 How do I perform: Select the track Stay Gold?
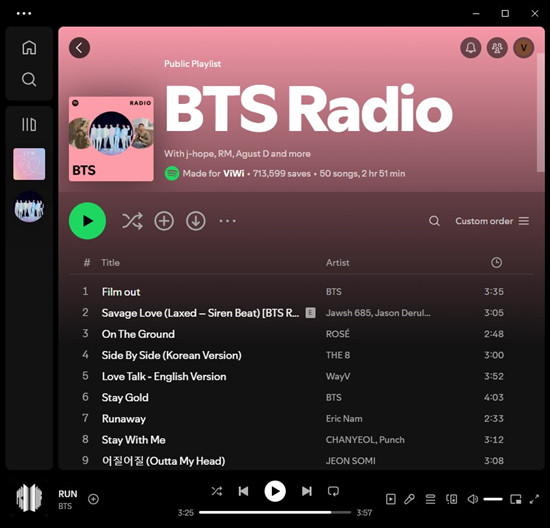(125, 397)
